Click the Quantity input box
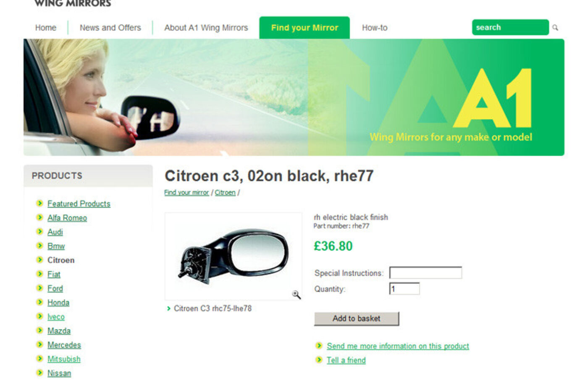Screen dimensions: 588x382 click(x=404, y=289)
